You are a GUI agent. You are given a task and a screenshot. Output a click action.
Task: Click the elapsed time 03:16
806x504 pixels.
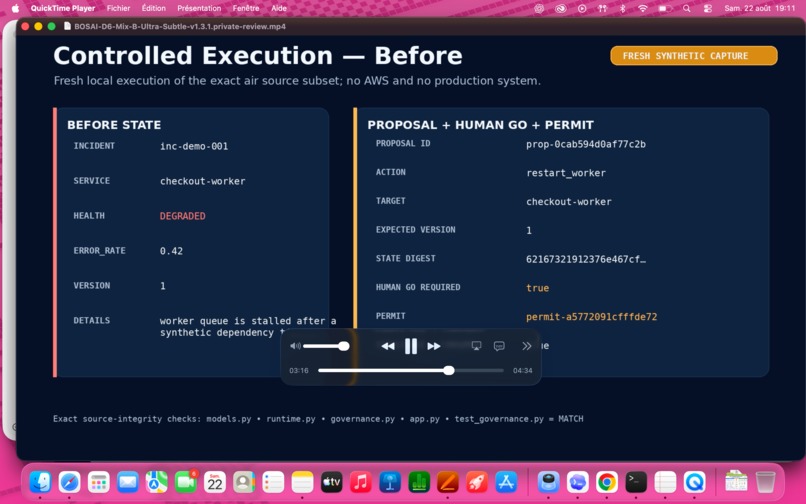pyautogui.click(x=299, y=370)
